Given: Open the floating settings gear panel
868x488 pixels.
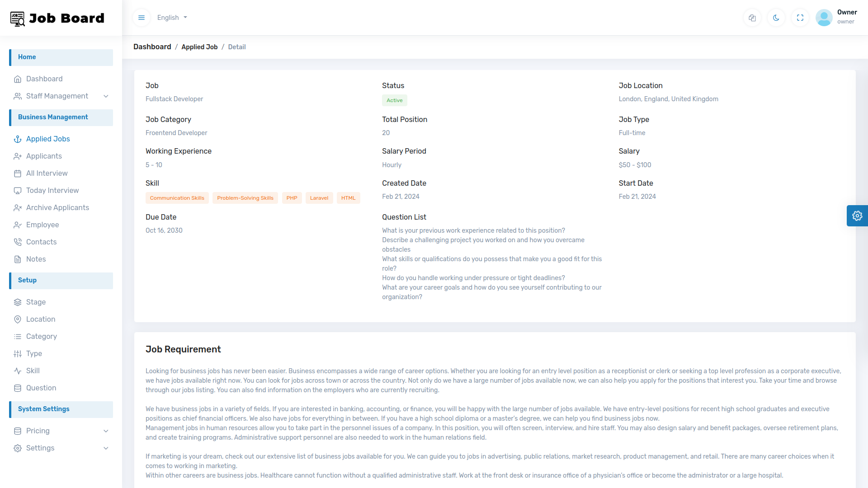Looking at the screenshot, I should tap(857, 216).
